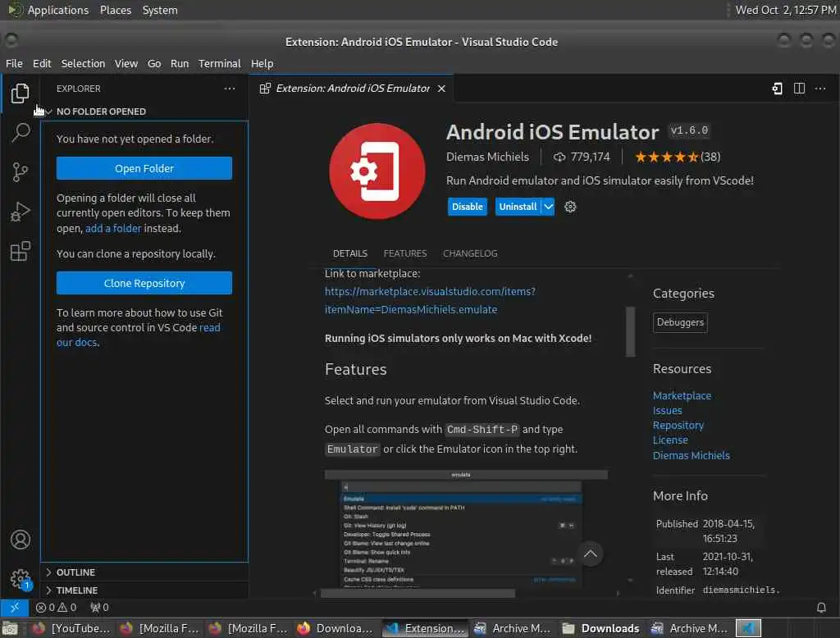Open the Extensions view icon
The image size is (840, 638).
click(20, 251)
